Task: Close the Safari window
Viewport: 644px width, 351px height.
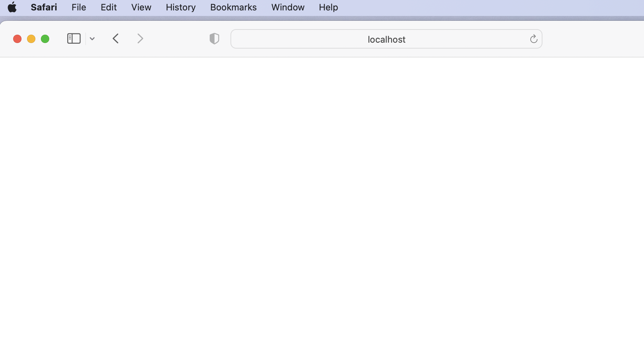Action: coord(17,39)
